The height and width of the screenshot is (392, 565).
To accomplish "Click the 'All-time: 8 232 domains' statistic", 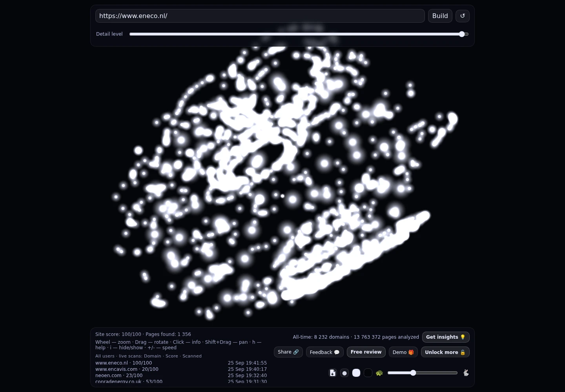I will pos(321,337).
